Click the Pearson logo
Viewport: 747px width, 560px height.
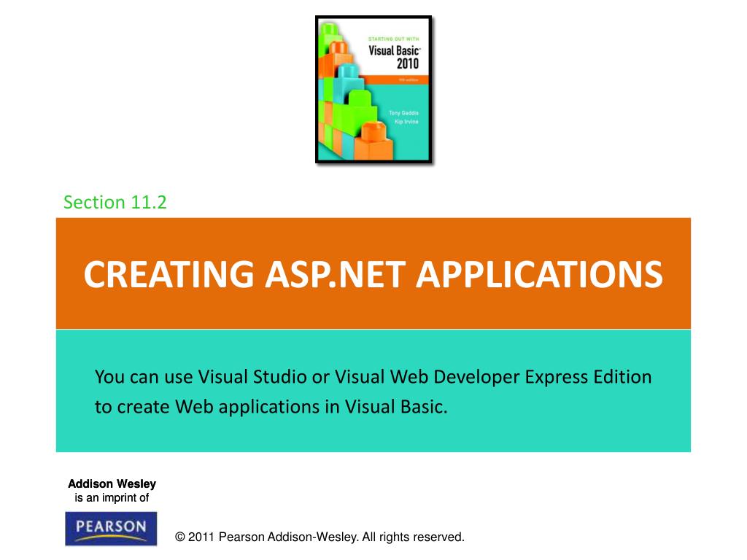(x=111, y=529)
